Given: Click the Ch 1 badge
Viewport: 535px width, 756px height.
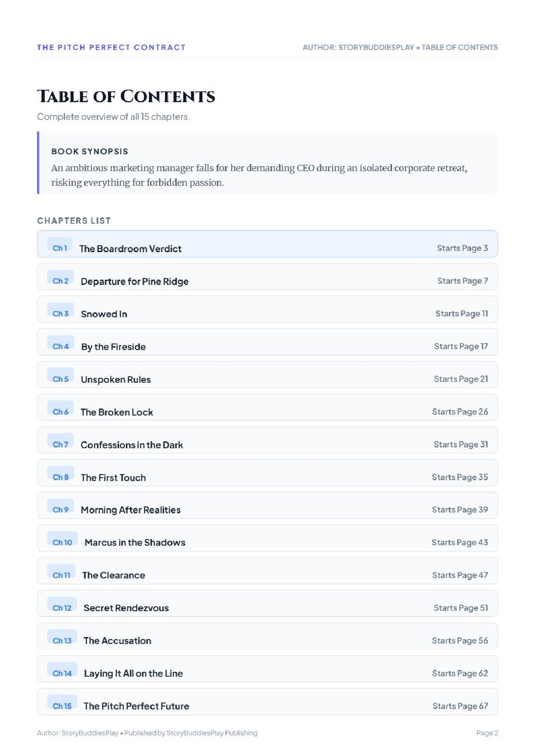Looking at the screenshot, I should point(60,246).
